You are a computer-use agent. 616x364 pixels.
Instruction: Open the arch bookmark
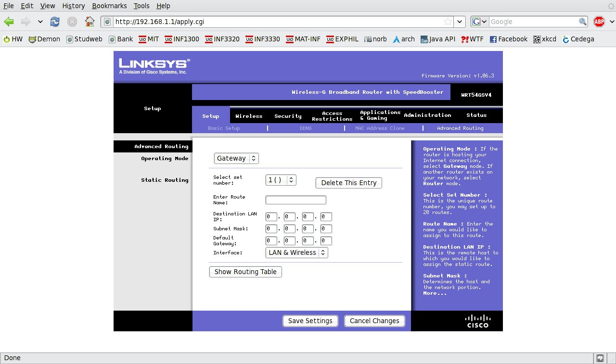403,39
